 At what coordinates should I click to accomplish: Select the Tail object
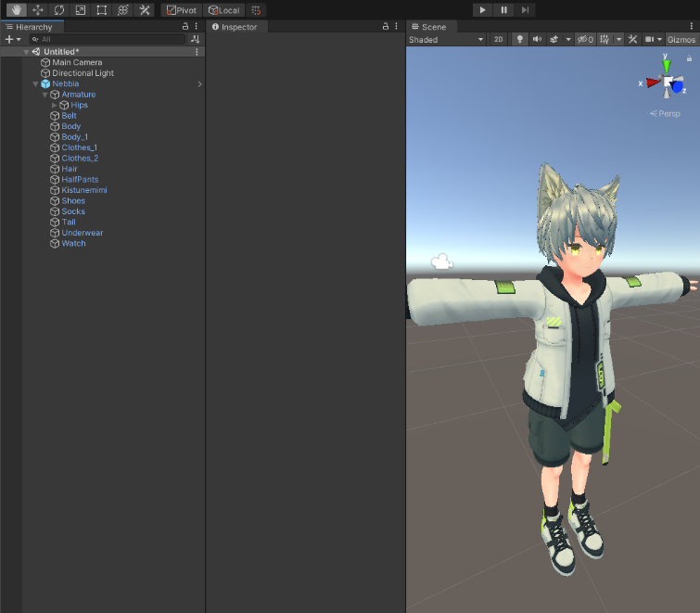69,223
